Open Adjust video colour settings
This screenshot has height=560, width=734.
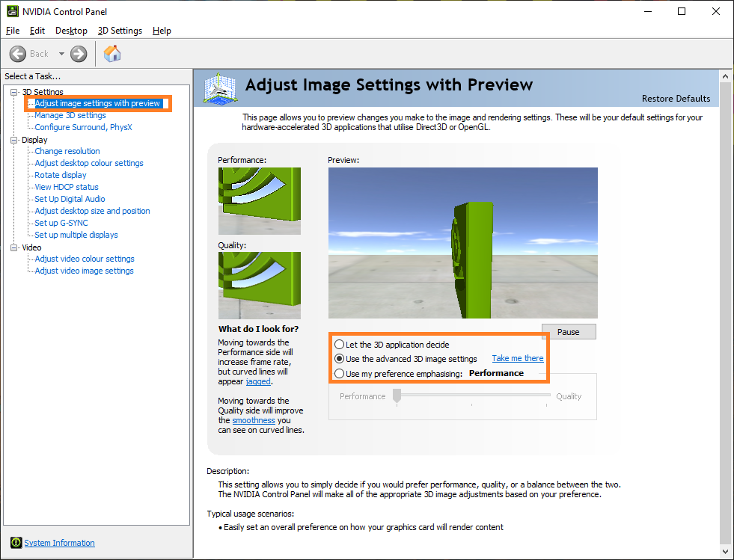[x=85, y=259]
